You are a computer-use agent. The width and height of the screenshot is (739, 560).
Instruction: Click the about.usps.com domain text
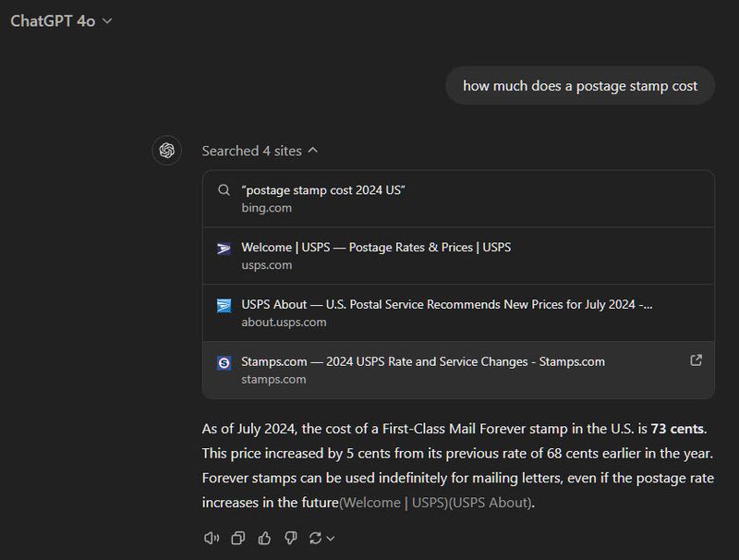point(284,323)
